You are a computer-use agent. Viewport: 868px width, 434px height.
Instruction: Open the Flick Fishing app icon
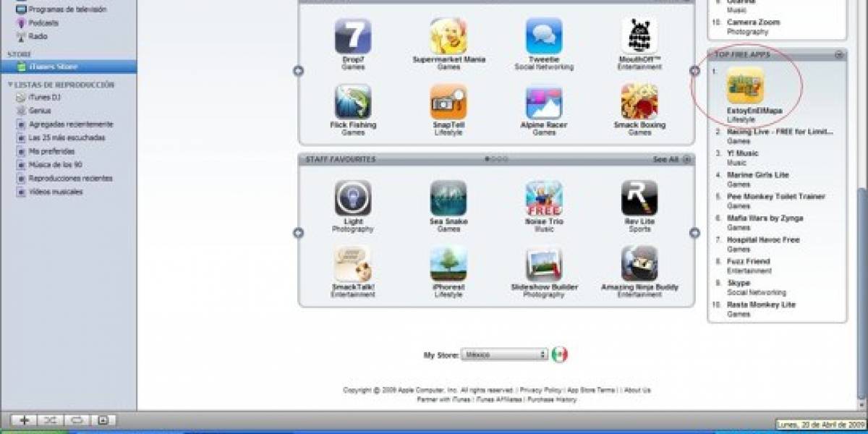353,102
